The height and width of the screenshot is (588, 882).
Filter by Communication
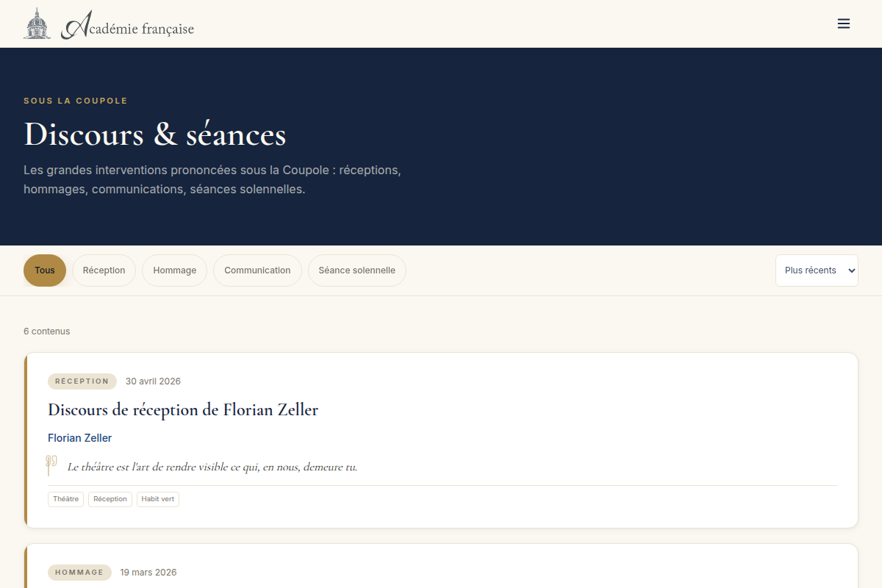(x=257, y=270)
